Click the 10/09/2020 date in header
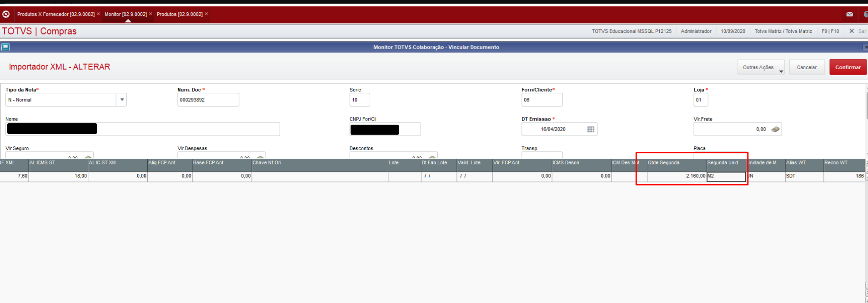This screenshot has height=303, width=868. coord(733,31)
